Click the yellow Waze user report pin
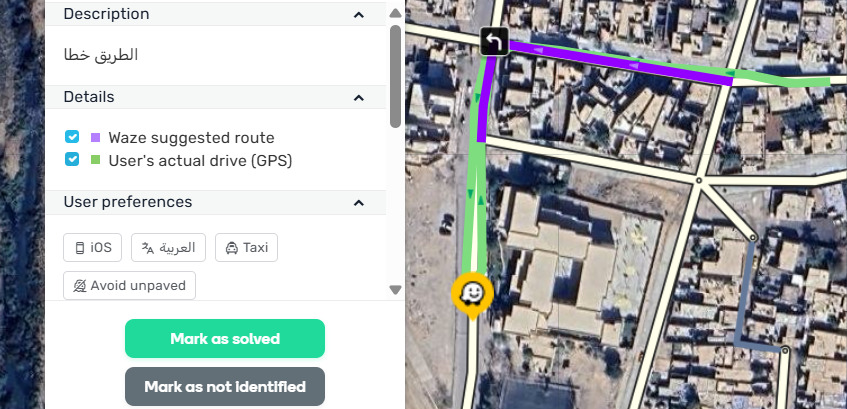847x409 pixels. pos(472,294)
